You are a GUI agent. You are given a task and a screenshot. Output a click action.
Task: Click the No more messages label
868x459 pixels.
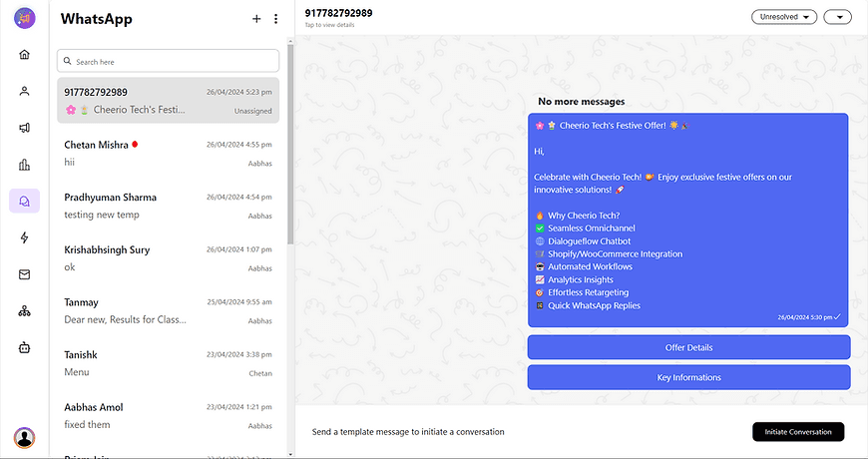tap(582, 102)
